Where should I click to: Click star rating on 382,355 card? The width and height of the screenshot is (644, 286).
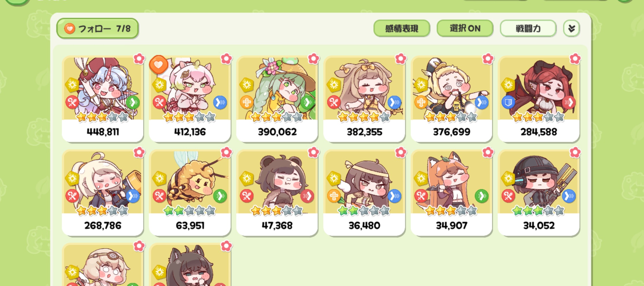point(364,117)
